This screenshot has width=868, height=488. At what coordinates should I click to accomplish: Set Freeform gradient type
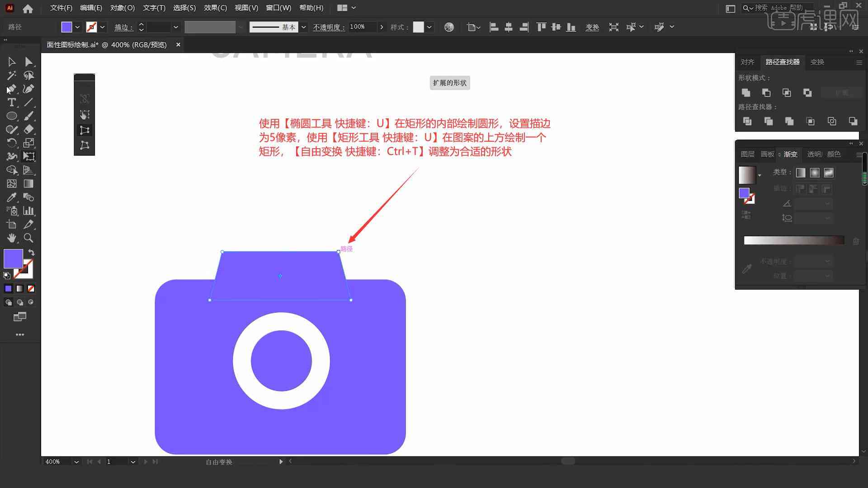tap(829, 173)
